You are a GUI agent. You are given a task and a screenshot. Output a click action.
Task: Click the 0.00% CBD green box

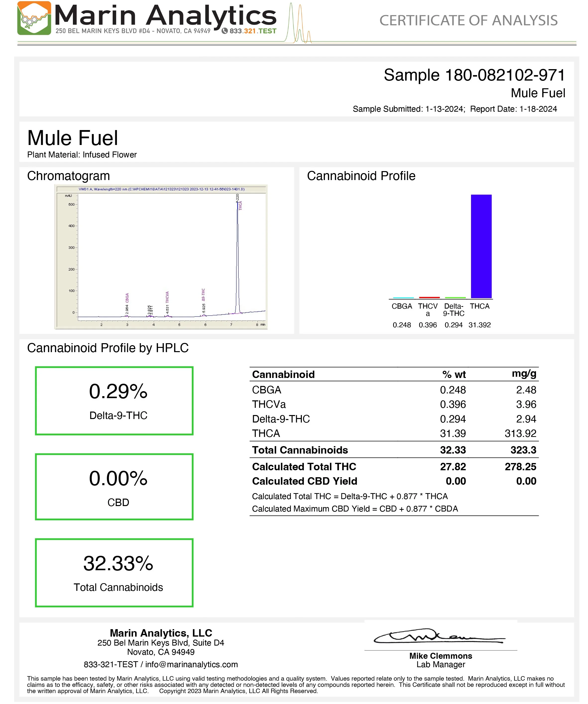114,487
